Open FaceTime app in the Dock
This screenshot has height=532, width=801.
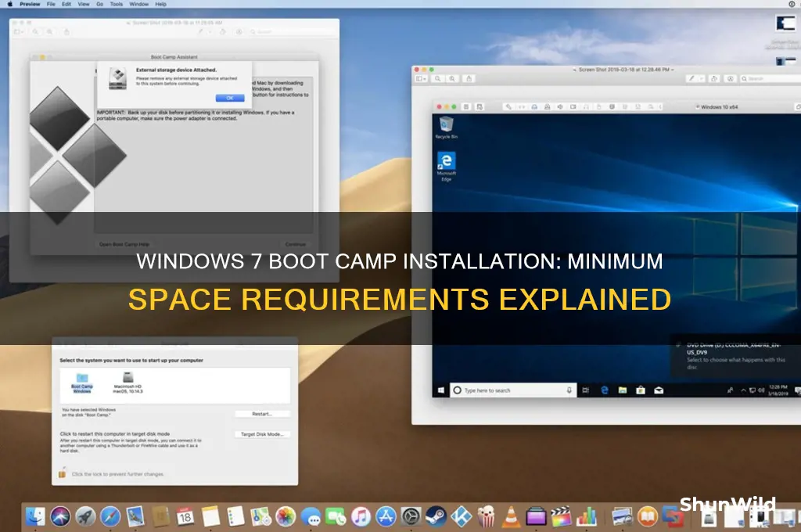336,516
